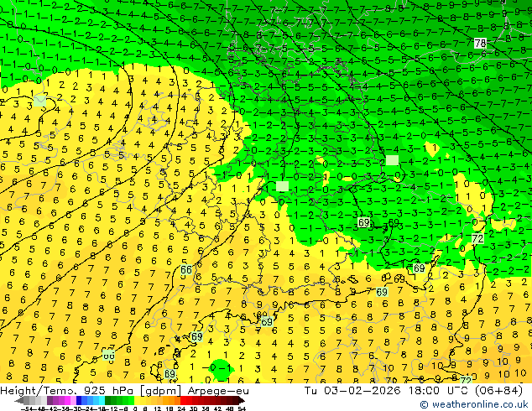532x411 pixels.
Task: Click the right arrow end of colour legend
Action: 242,401
